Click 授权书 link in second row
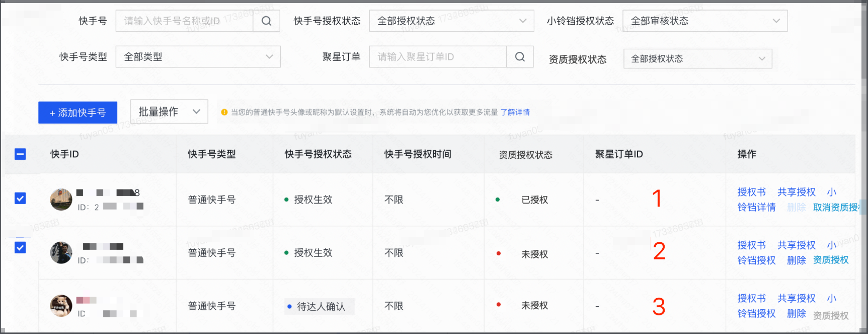 [752, 245]
